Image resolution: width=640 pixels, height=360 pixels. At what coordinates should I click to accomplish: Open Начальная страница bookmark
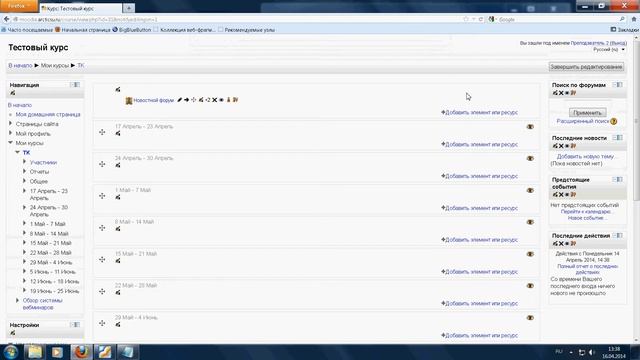point(83,30)
